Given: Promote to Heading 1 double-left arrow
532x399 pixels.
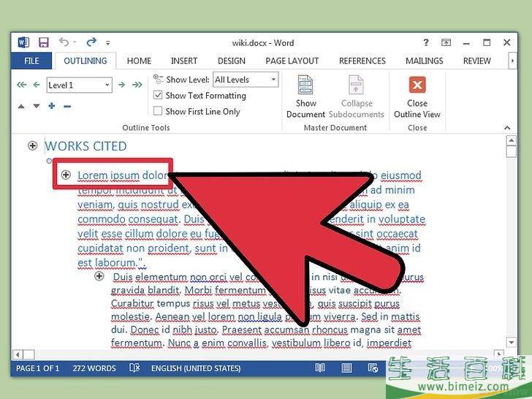Looking at the screenshot, I should pyautogui.click(x=21, y=85).
